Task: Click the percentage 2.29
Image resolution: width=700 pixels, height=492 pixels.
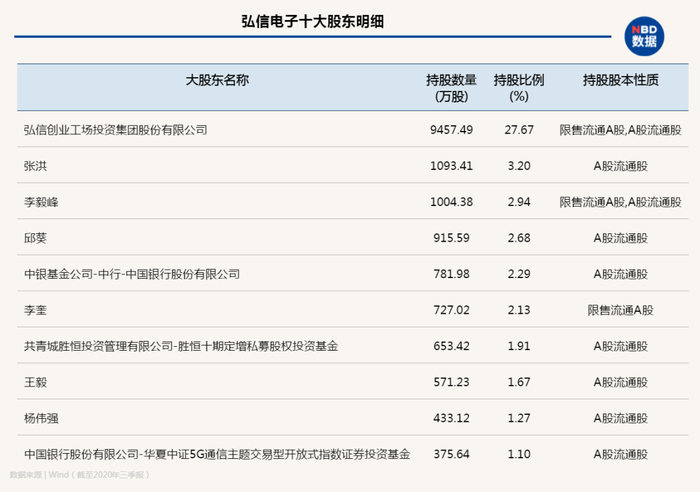Action: 519,274
